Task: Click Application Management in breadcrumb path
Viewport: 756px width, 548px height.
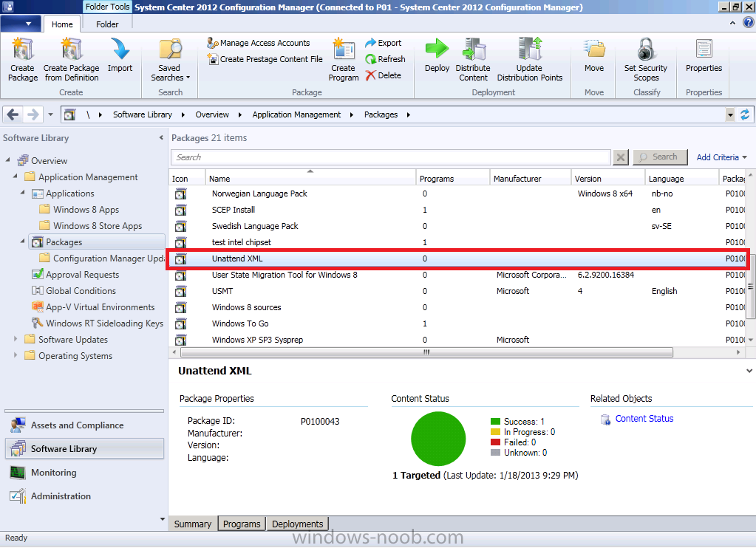Action: click(x=296, y=114)
